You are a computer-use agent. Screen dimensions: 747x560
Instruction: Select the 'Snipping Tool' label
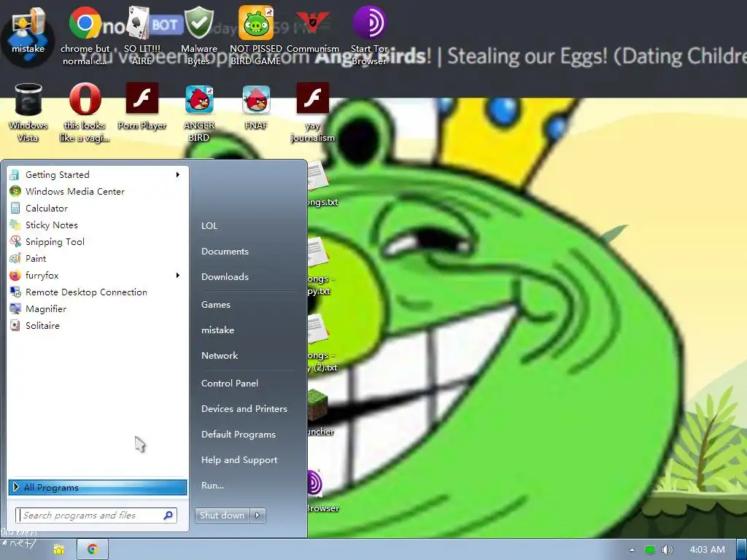click(55, 242)
